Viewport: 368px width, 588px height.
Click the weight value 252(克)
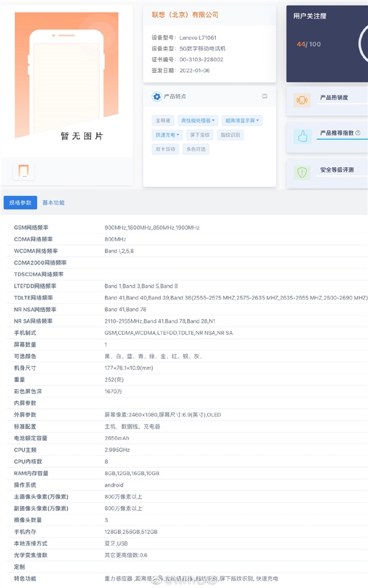pos(114,380)
